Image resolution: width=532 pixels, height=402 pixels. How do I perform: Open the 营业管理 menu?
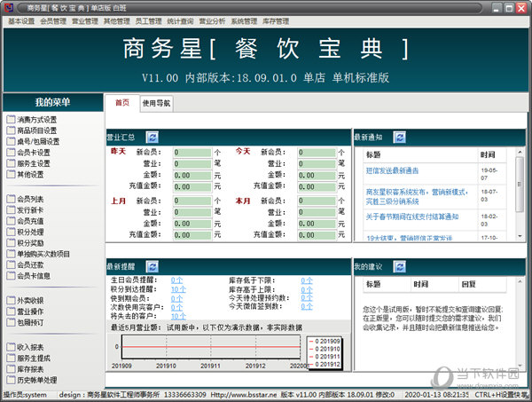[x=85, y=21]
